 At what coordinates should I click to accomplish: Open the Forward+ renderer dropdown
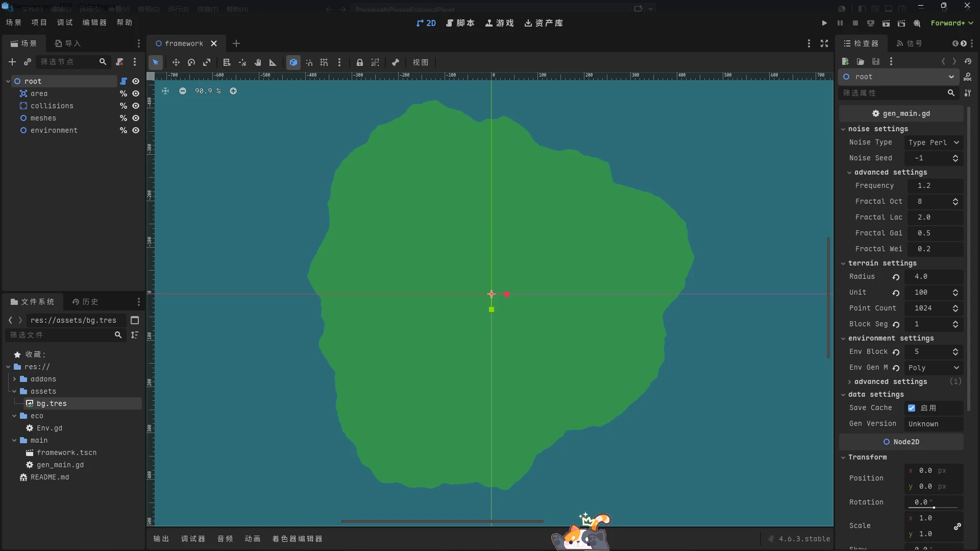(952, 23)
